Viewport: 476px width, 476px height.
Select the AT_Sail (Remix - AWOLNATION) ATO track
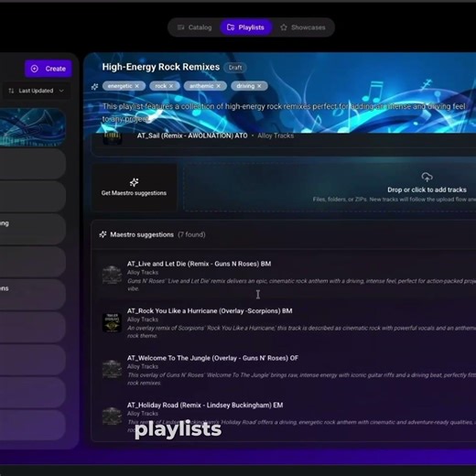tap(192, 135)
